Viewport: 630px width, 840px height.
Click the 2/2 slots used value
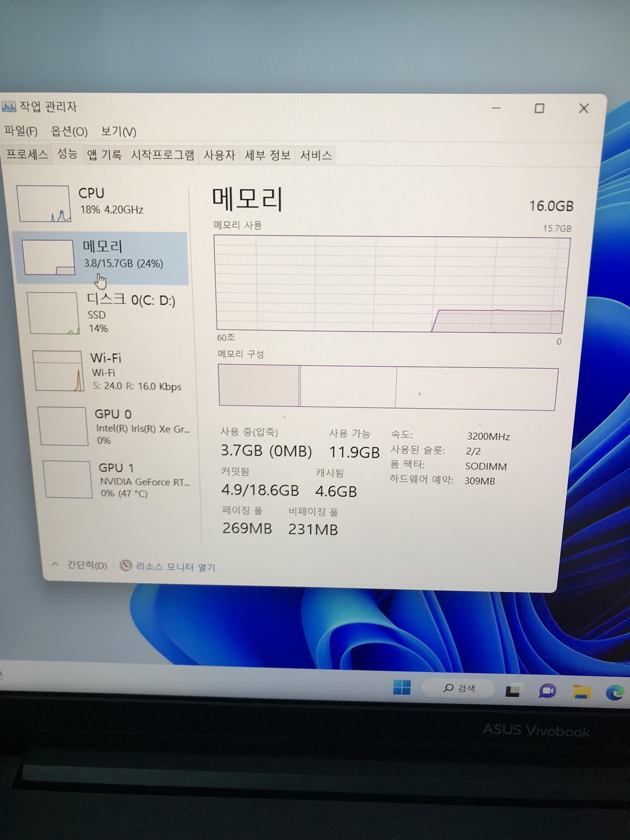pos(473,451)
